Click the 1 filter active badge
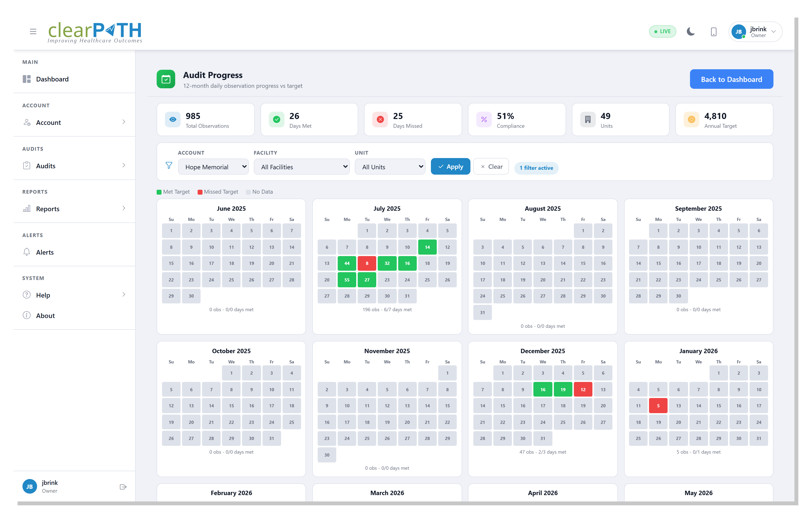Viewport: 812px width, 519px height. click(536, 168)
